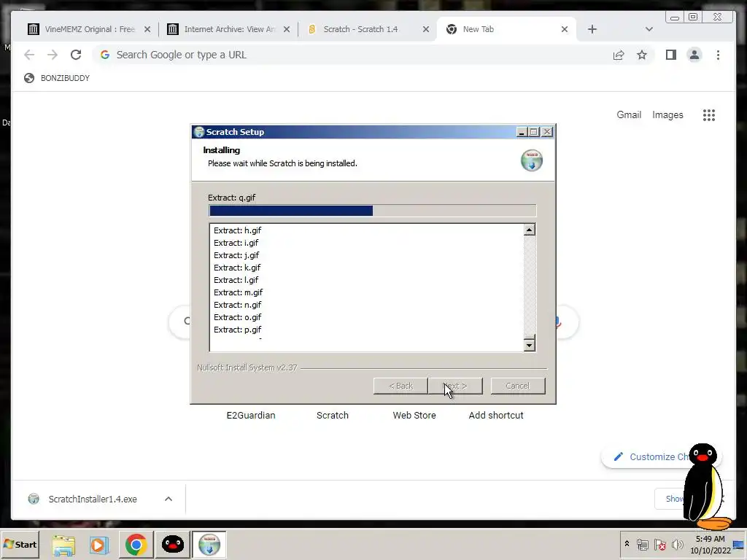Click the installer progress bar
This screenshot has height=560, width=747.
tap(373, 211)
